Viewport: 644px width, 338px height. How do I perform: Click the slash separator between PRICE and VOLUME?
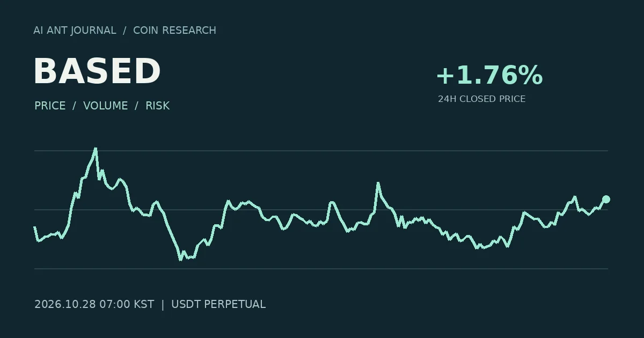[x=75, y=106]
